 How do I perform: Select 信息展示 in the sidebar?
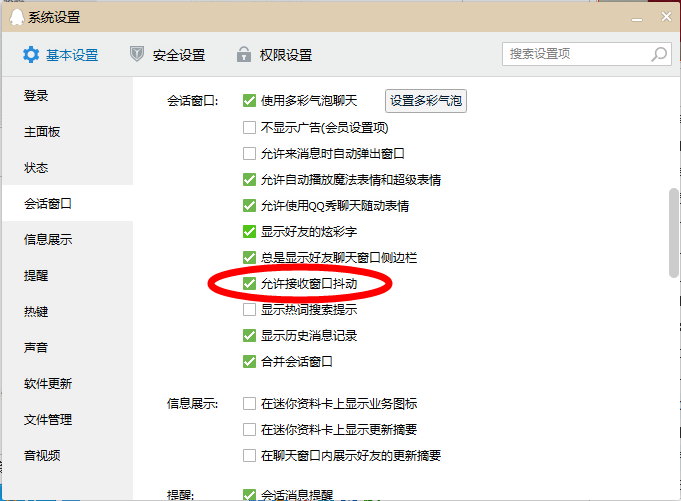tap(68, 240)
